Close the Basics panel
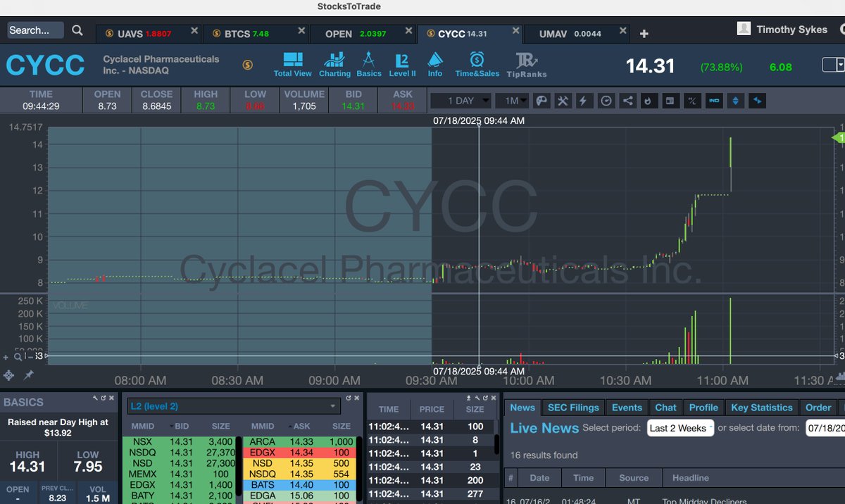The width and height of the screenshot is (845, 504). 112,398
